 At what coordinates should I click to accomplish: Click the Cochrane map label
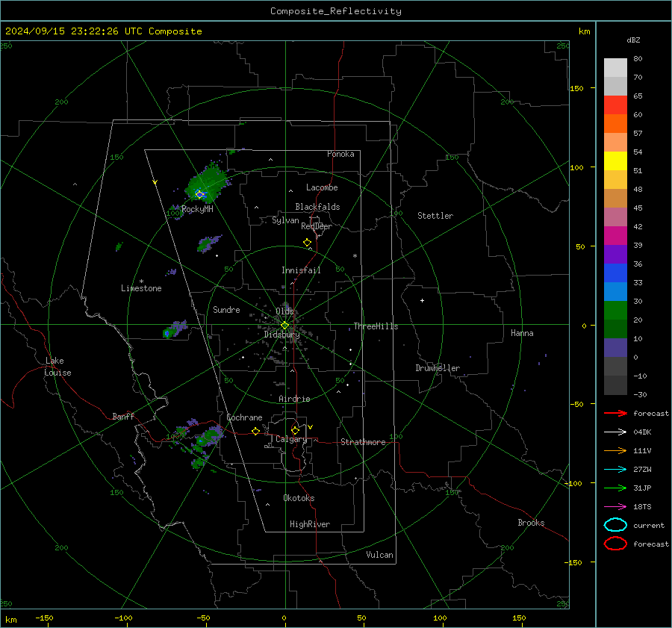tap(244, 417)
